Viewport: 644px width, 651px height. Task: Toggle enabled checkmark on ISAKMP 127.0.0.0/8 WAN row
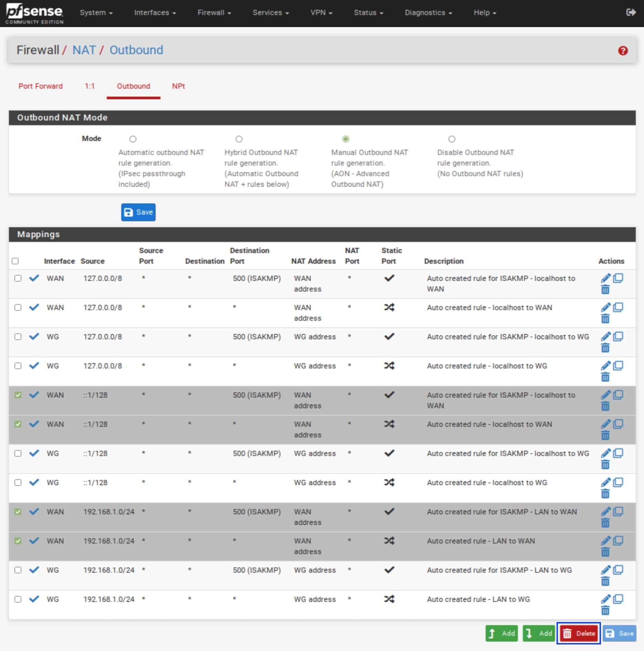point(34,278)
